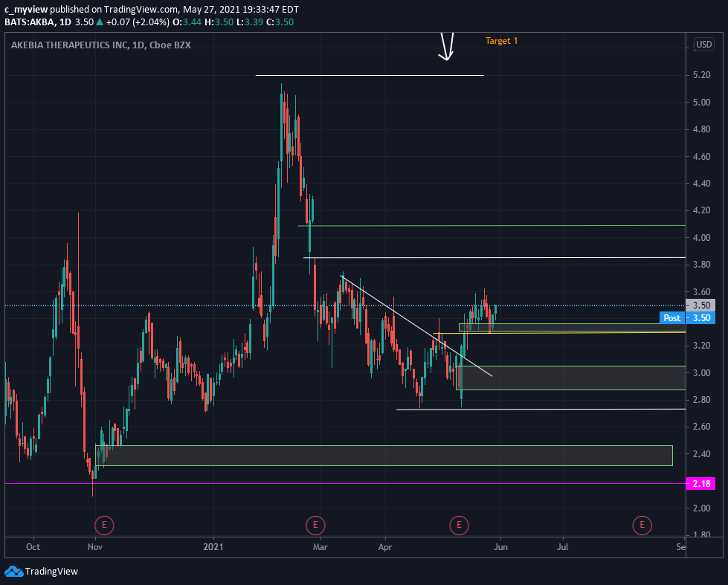Click the 3.80 price axis label
This screenshot has width=728, height=585.
tap(701, 265)
